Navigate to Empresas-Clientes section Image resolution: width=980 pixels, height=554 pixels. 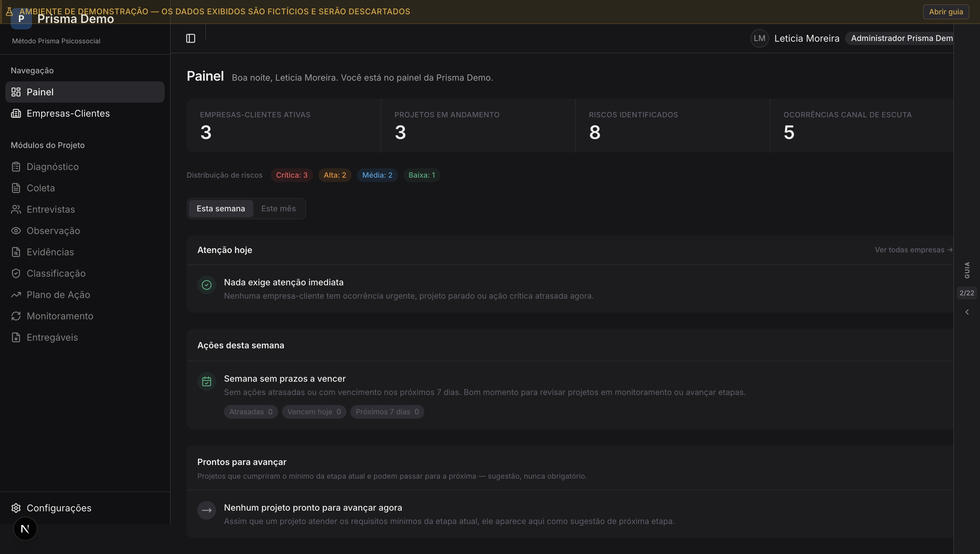68,113
